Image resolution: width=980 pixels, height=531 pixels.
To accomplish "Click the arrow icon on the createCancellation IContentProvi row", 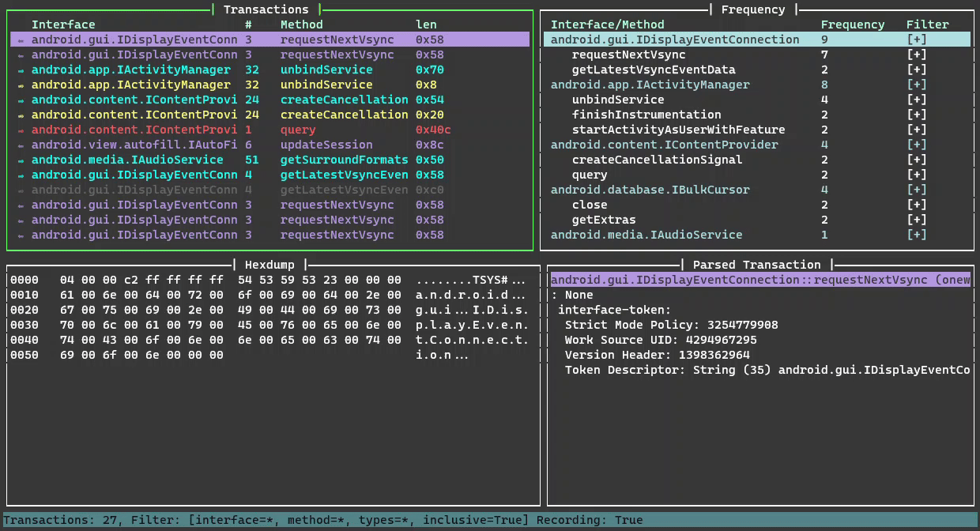I will [20, 100].
